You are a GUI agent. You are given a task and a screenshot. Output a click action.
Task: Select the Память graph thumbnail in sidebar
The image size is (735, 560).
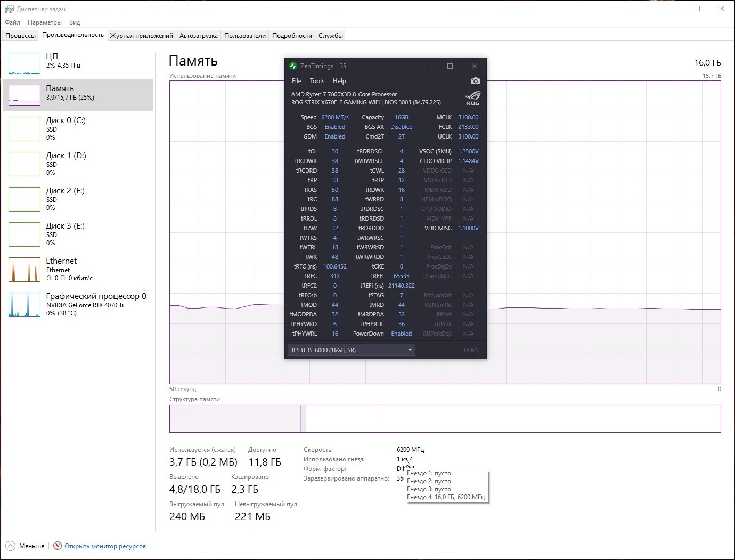tap(24, 95)
